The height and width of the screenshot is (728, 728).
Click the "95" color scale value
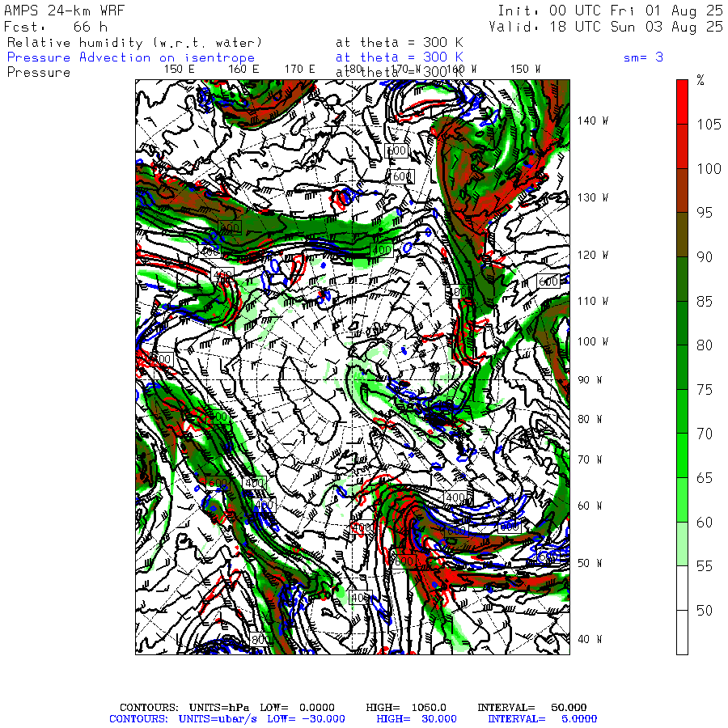pos(705,213)
